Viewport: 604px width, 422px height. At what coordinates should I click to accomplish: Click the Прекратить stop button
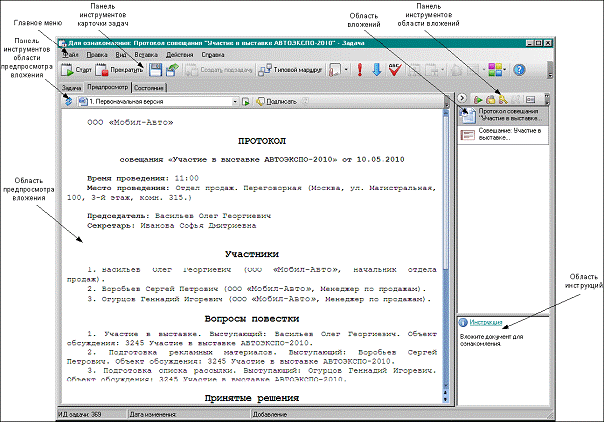pyautogui.click(x=119, y=70)
